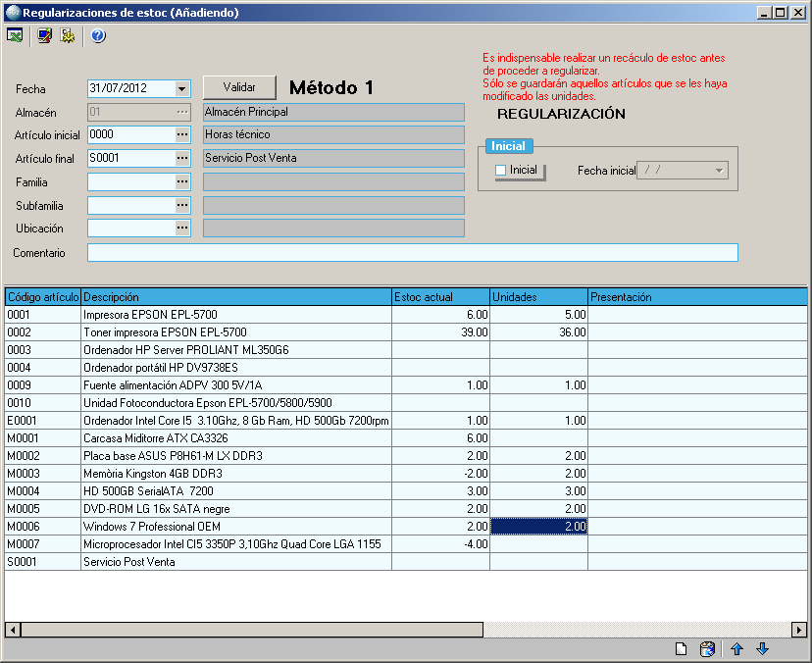Click the Unidades value 5.00 for article 0001
Image resolution: width=812 pixels, height=663 pixels.
pyautogui.click(x=539, y=315)
